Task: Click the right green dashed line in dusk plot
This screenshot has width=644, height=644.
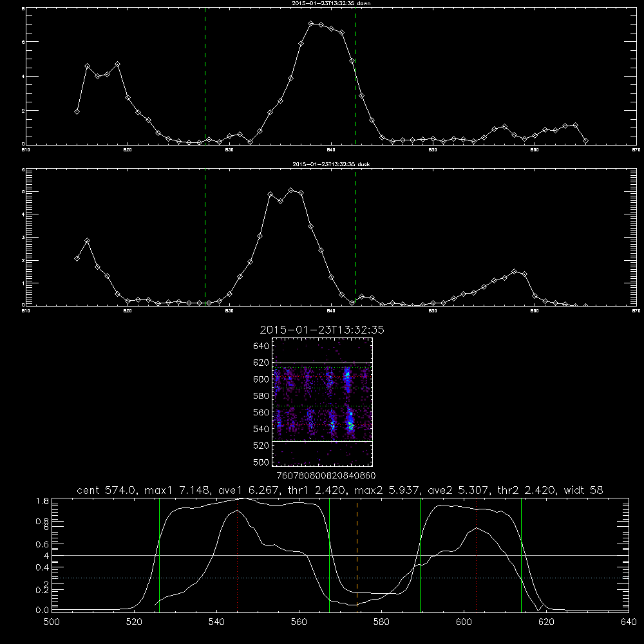Action: pyautogui.click(x=355, y=238)
